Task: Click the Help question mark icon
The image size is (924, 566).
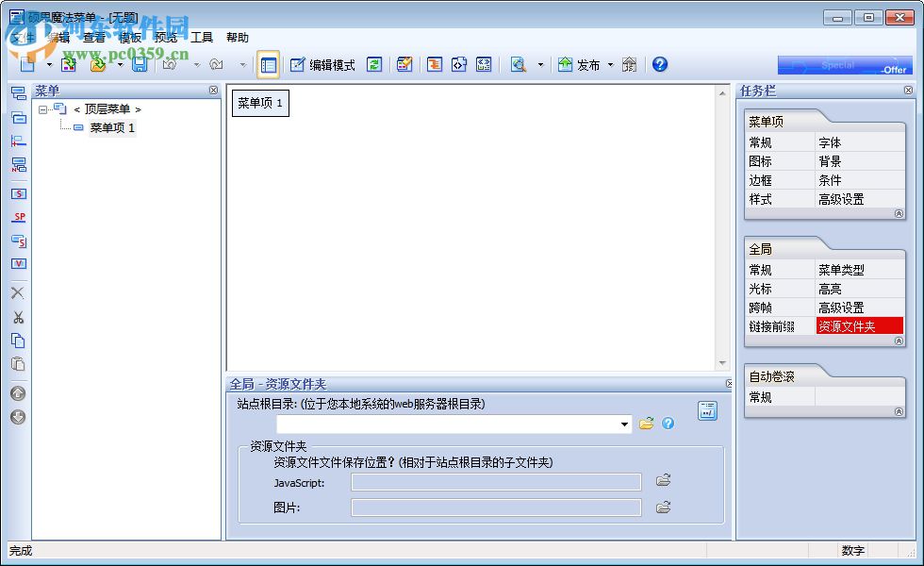Action: (x=659, y=64)
